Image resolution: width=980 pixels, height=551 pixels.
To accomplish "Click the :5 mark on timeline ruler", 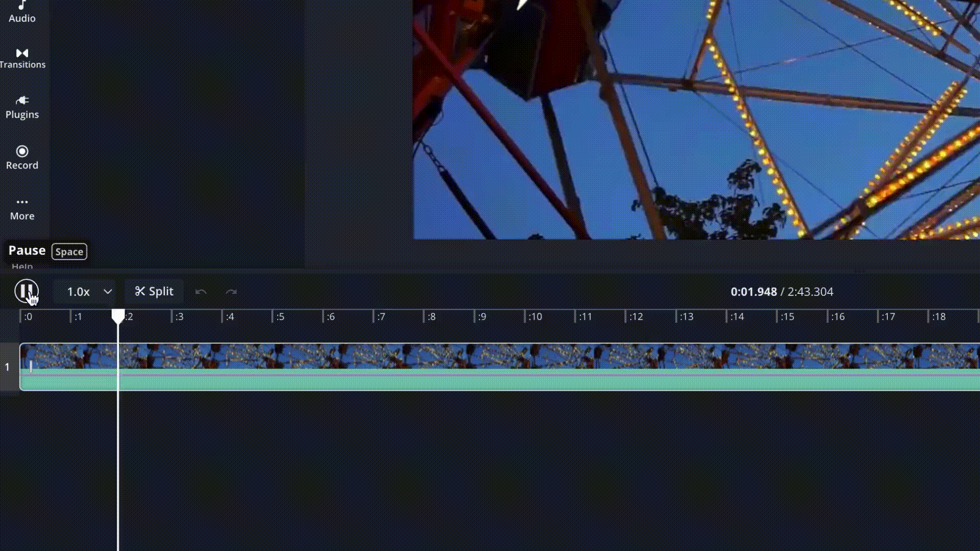I will [280, 317].
